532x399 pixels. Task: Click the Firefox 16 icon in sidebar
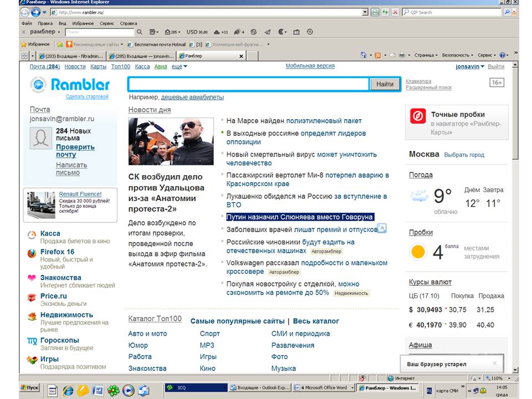(32, 254)
